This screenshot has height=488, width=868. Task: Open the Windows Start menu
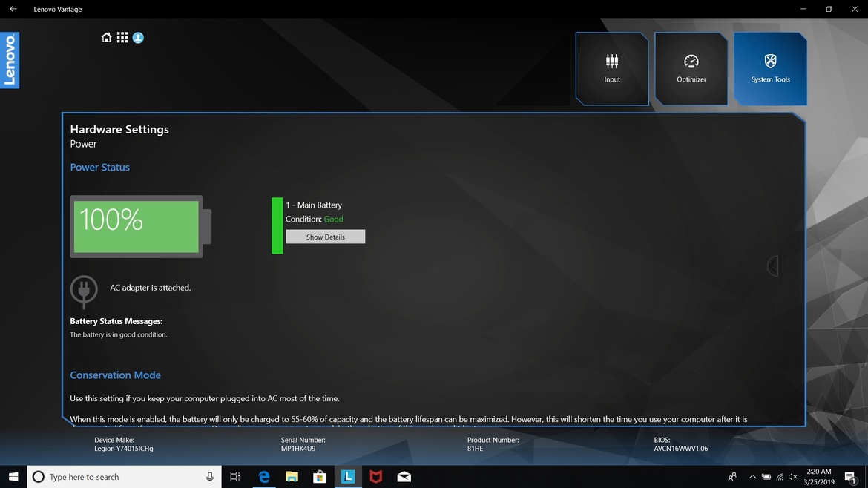(x=13, y=477)
